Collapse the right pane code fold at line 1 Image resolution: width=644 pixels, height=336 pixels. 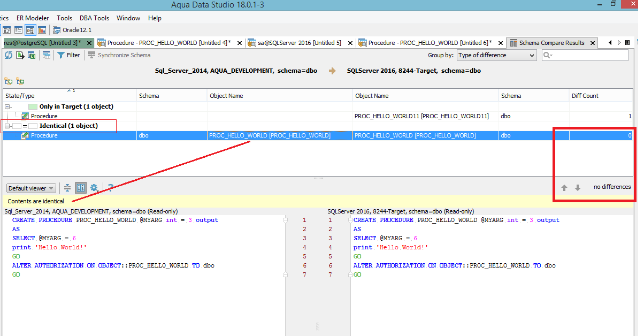point(350,220)
